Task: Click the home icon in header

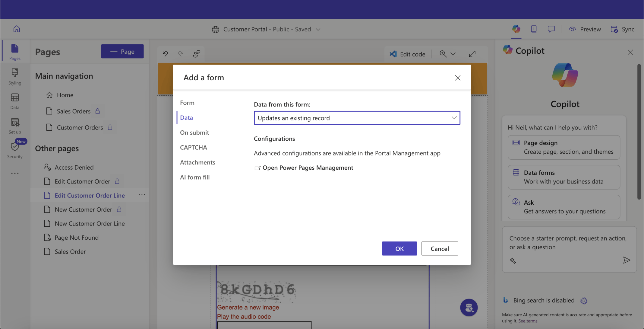Action: (x=17, y=29)
